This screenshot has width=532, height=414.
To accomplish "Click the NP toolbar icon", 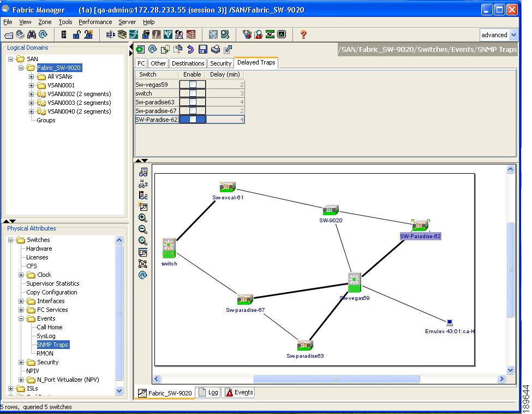I will 168,34.
